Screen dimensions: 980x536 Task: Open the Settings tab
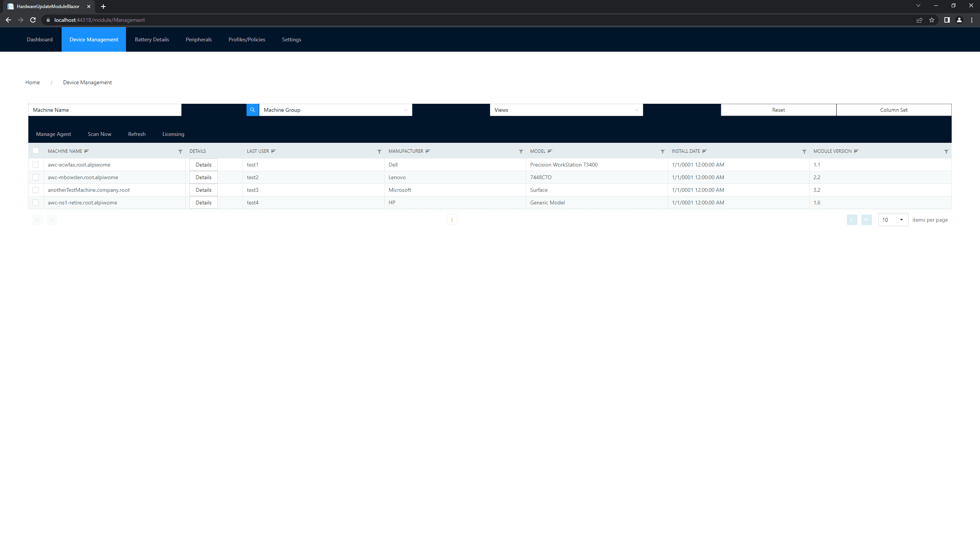[292, 39]
